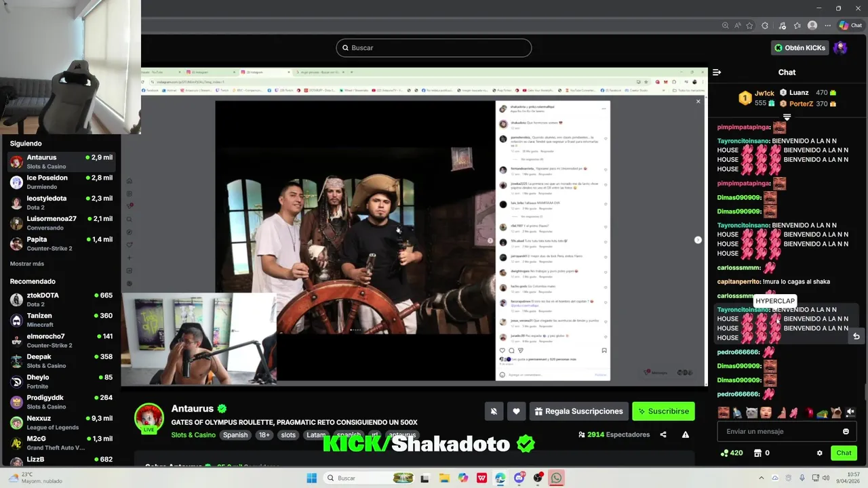Screen dimensions: 868x488
Task: Open the browser account profile icon
Action: coord(812,25)
